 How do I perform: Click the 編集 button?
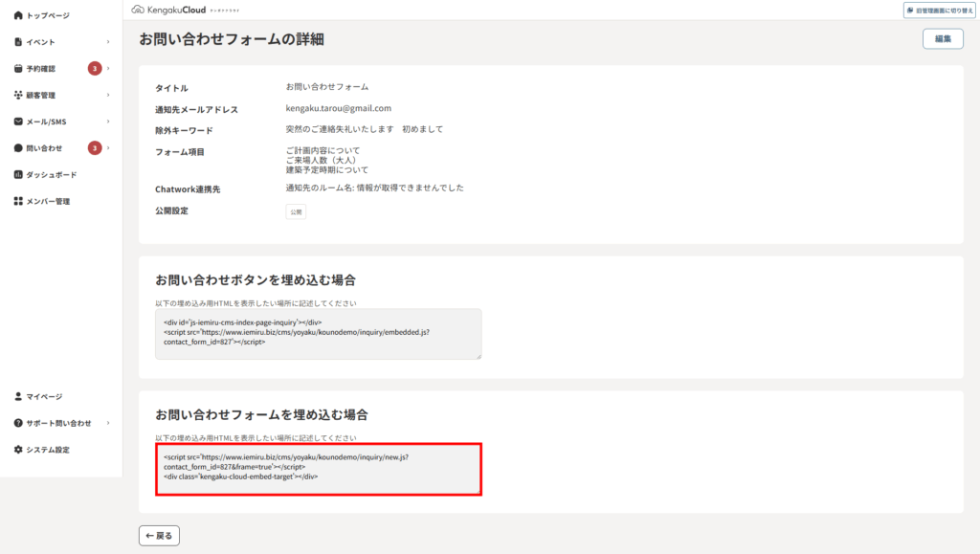click(943, 38)
